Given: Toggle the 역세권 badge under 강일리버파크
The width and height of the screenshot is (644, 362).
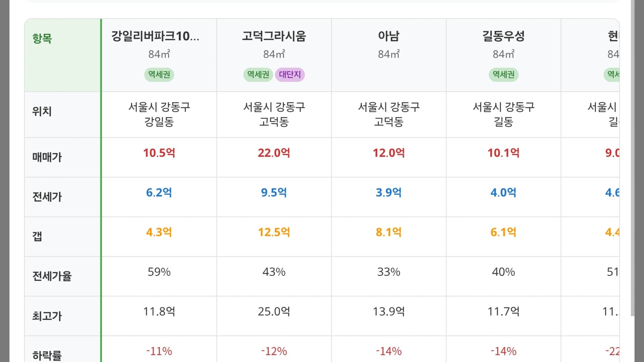Looking at the screenshot, I should [x=159, y=75].
